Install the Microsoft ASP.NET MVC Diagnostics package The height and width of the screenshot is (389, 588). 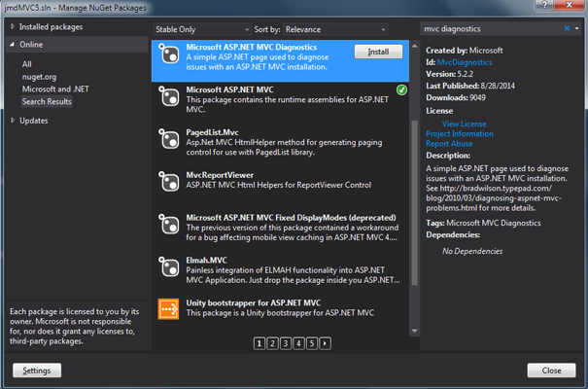(378, 52)
